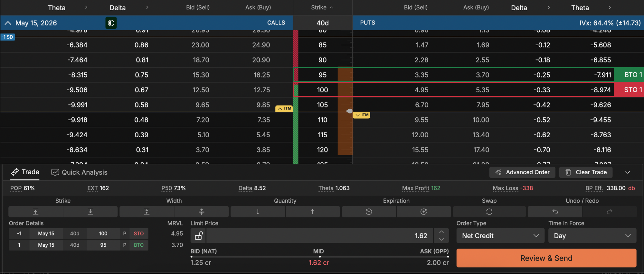
Task: Open the Order Type Net Credit dropdown
Action: coord(500,236)
